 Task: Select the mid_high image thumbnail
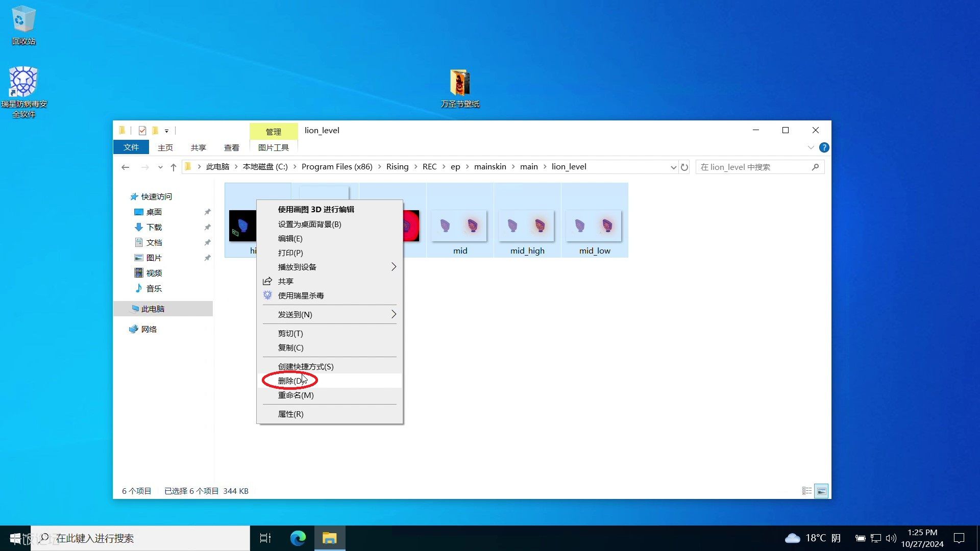[x=527, y=220]
